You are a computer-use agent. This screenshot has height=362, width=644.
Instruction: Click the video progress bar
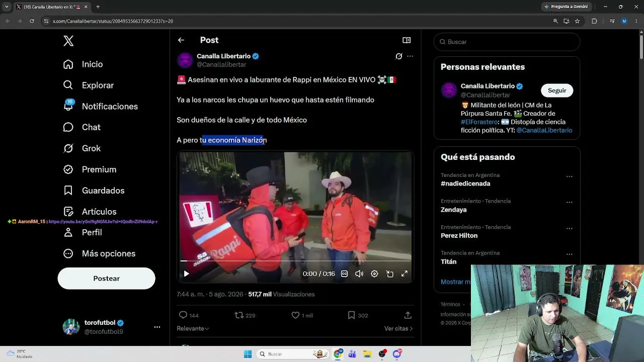coord(295,261)
